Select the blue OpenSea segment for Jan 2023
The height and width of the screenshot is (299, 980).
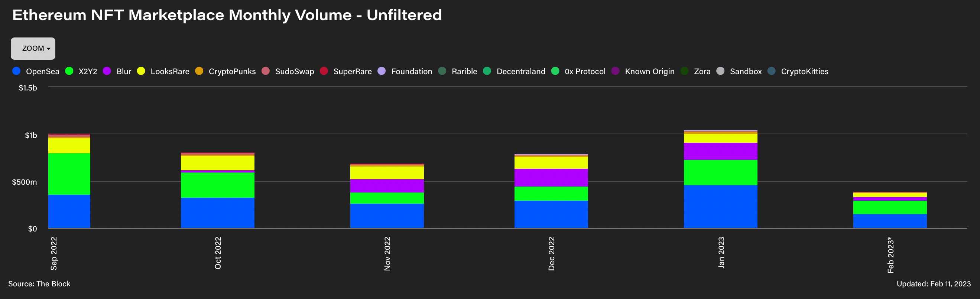point(720,206)
